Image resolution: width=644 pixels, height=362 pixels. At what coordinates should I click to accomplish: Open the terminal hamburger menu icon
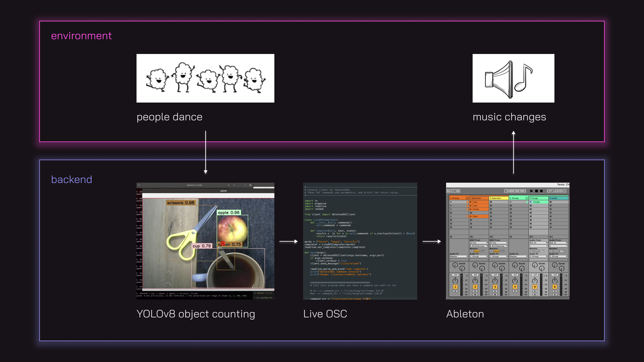click(x=234, y=185)
